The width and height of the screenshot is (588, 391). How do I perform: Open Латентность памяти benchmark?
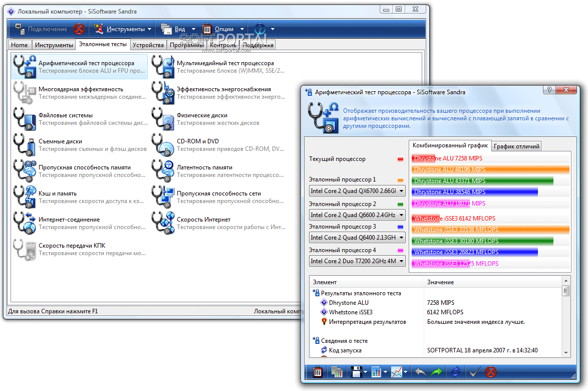click(x=218, y=171)
